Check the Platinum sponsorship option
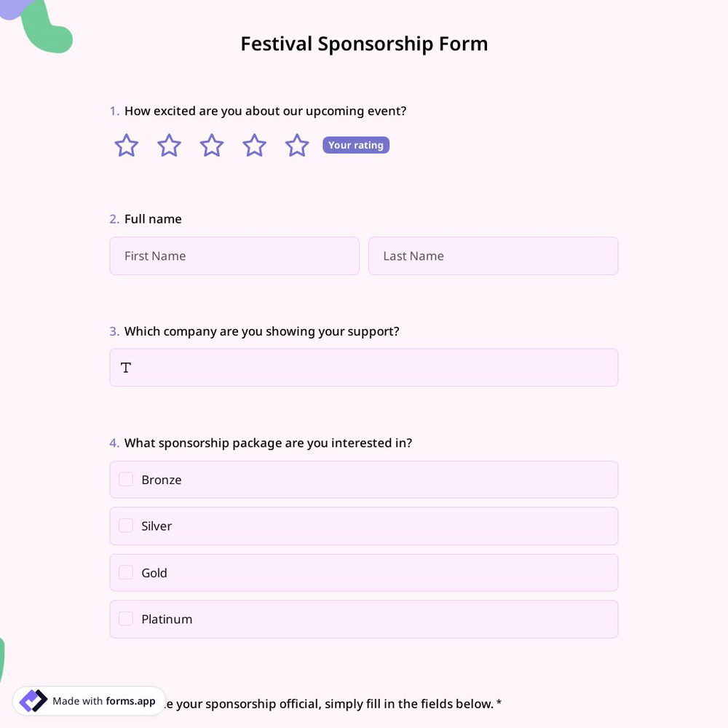Viewport: 728px width, 728px height. pos(125,619)
